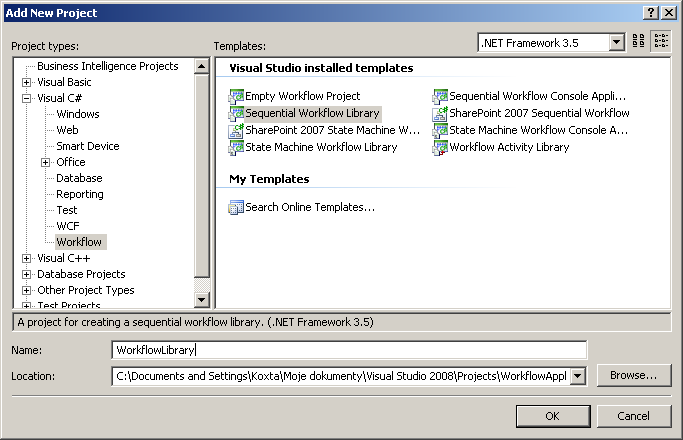Select the Office project type
Image resolution: width=683 pixels, height=440 pixels.
point(71,162)
